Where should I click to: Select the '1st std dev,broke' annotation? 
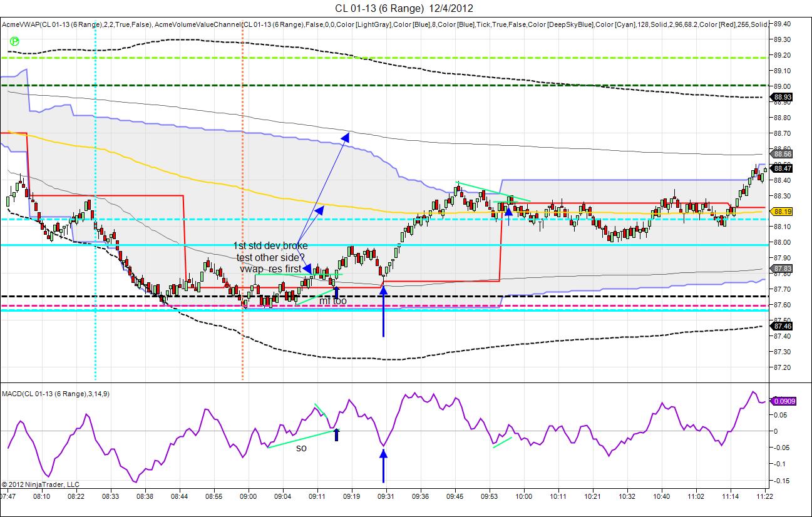click(x=270, y=245)
